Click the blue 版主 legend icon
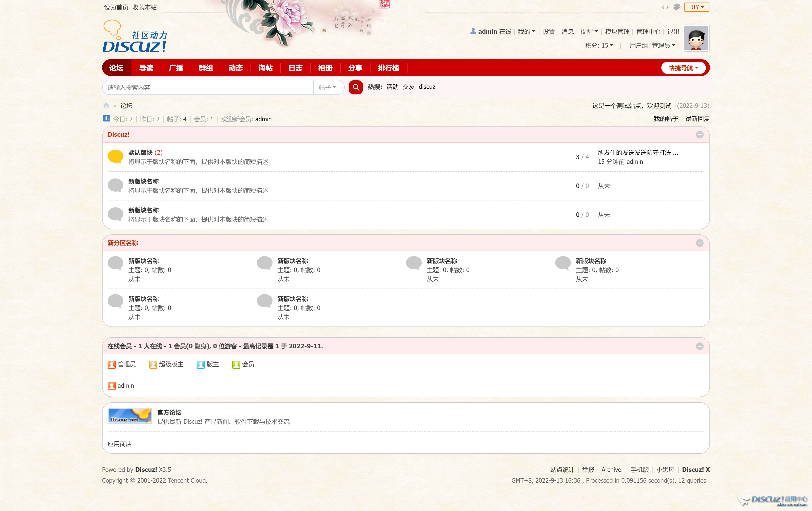 (x=201, y=364)
